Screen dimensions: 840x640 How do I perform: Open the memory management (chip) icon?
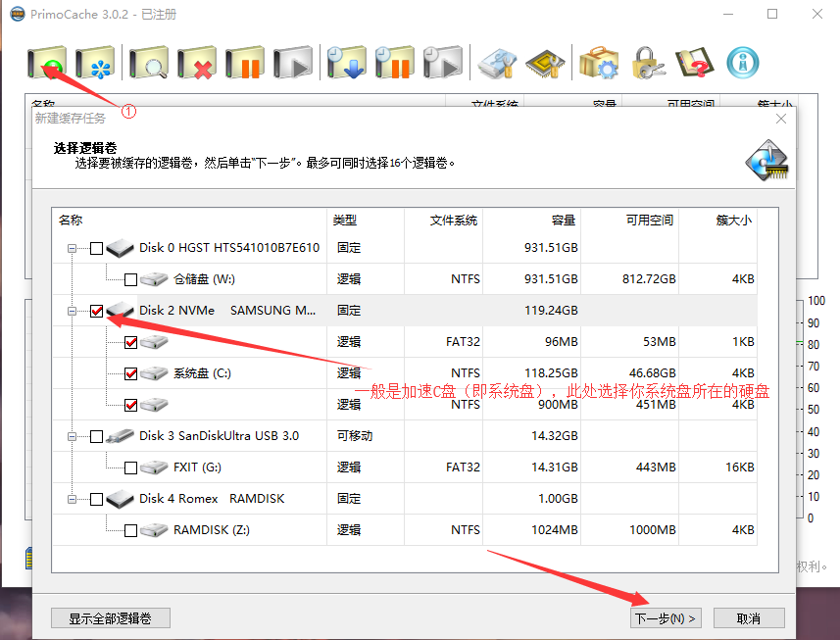pyautogui.click(x=545, y=65)
